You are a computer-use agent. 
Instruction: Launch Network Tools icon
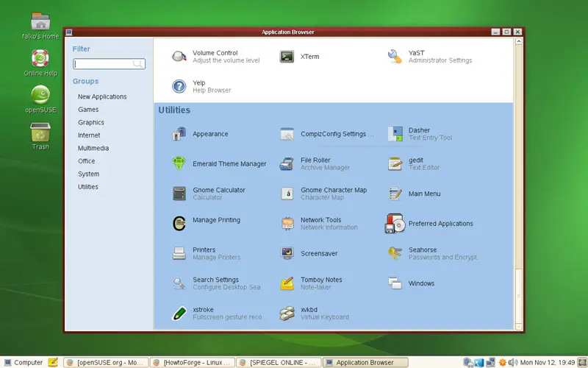[287, 224]
